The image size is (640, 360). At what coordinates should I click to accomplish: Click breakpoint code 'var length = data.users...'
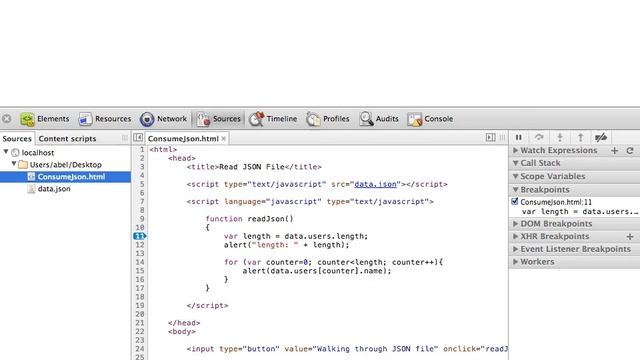(580, 211)
